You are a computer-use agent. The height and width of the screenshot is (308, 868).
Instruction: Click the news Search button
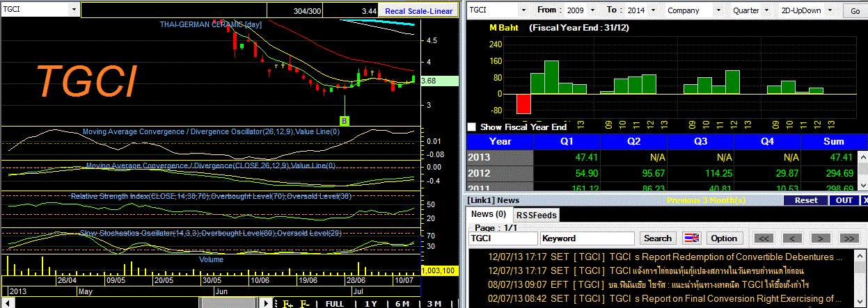click(658, 238)
